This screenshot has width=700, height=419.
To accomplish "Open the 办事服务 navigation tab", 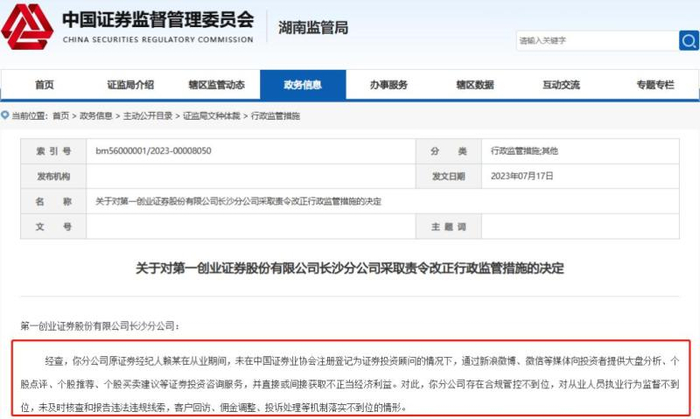I will click(389, 85).
